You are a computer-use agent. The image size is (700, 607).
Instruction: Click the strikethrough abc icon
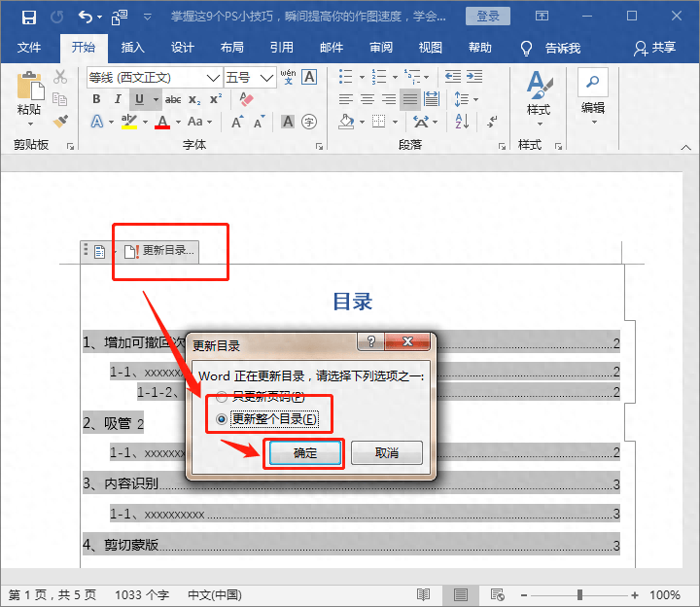click(x=173, y=99)
